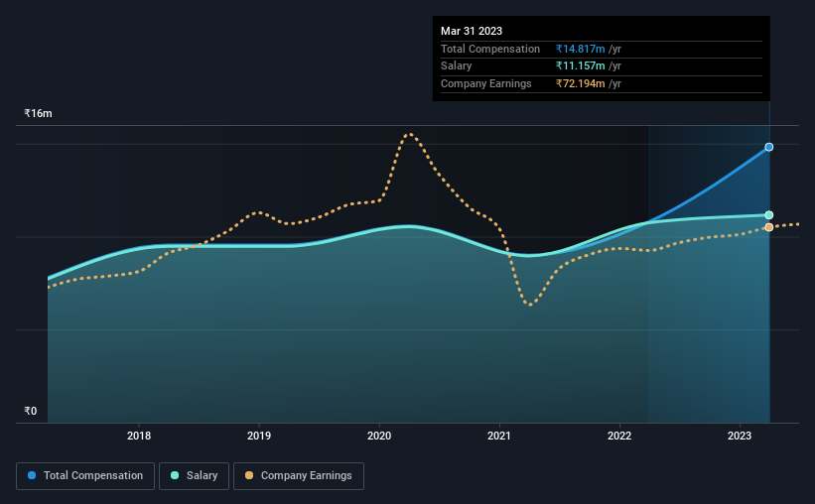Click the ₹16m y-axis label
This screenshot has height=504, width=815.
(38, 113)
